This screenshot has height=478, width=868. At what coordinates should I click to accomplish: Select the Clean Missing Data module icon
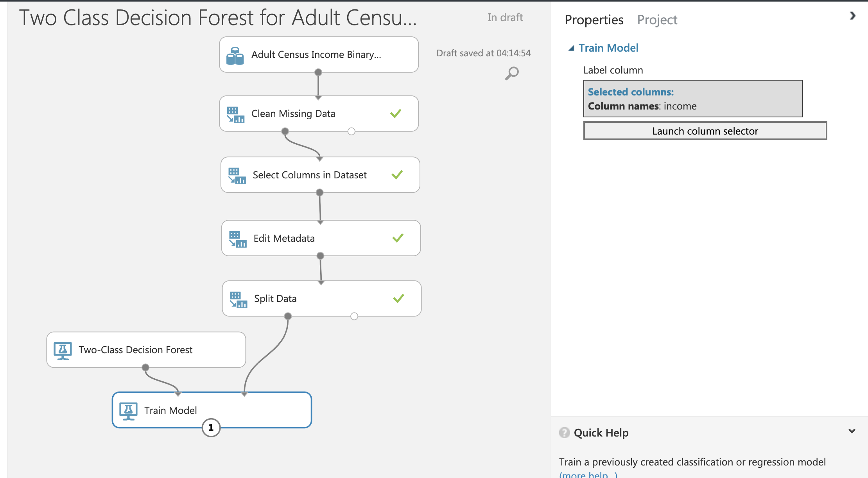pos(237,113)
